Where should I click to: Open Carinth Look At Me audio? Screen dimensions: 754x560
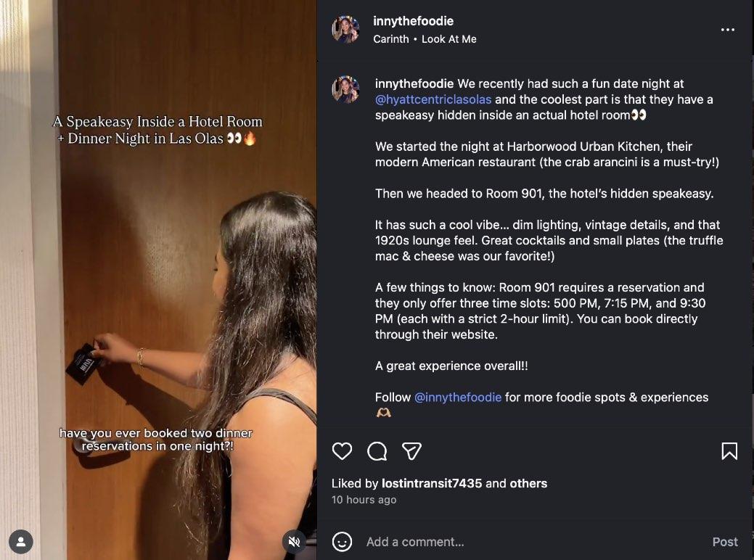pos(425,39)
